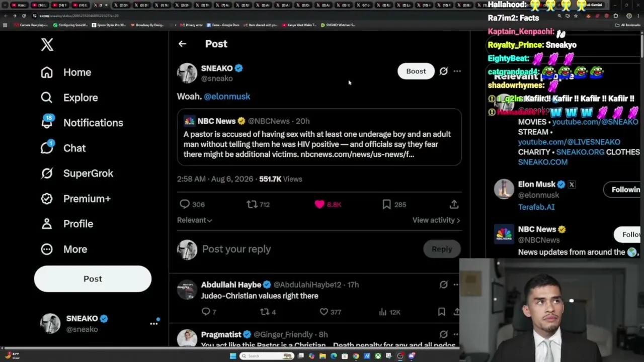
Task: Open the menu on Abdullahi Haybe's reply
Action: click(456, 285)
